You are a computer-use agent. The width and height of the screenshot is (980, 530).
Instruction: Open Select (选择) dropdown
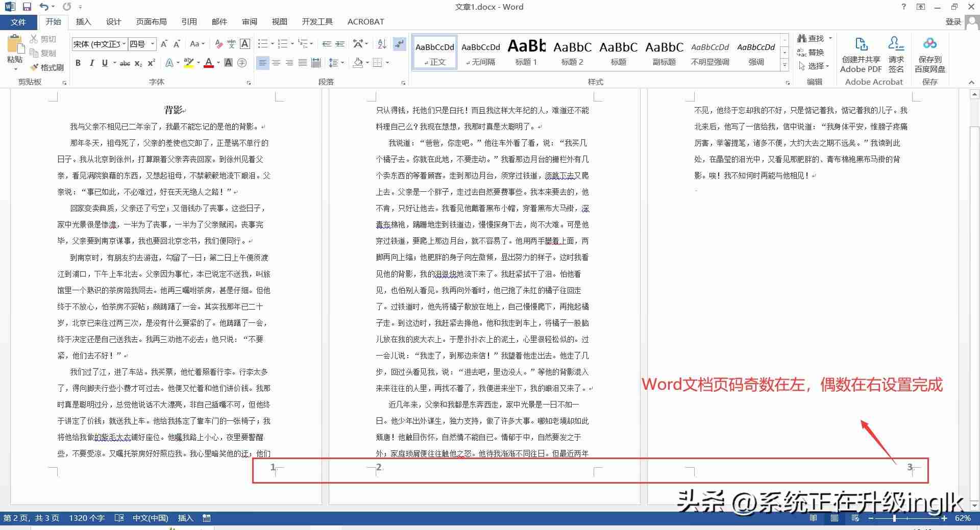click(x=814, y=66)
